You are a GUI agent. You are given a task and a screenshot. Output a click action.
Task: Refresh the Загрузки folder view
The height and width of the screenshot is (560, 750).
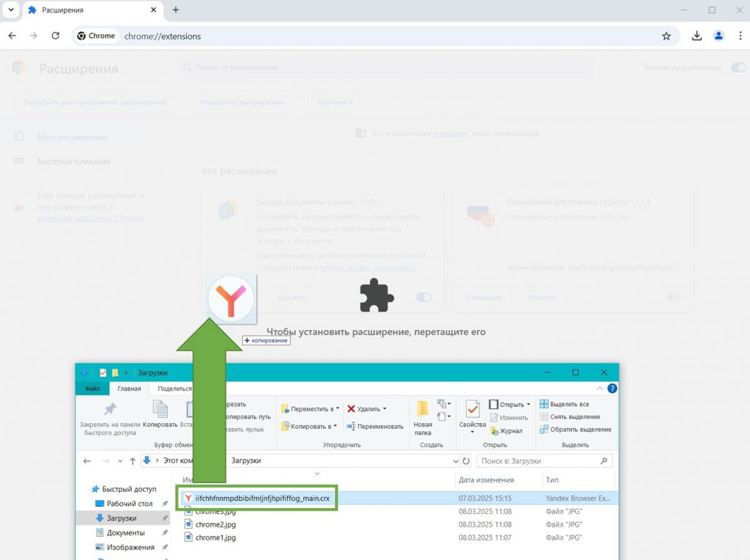click(x=466, y=461)
